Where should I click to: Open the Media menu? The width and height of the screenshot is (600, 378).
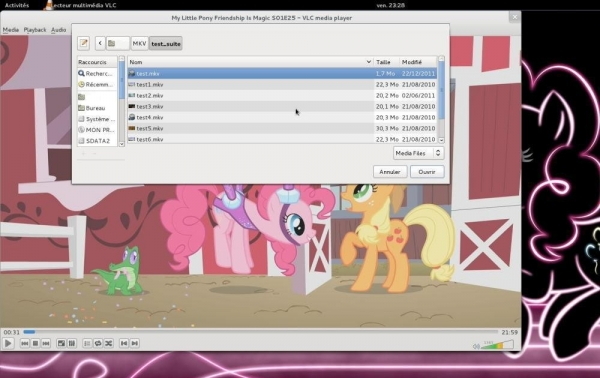click(11, 29)
